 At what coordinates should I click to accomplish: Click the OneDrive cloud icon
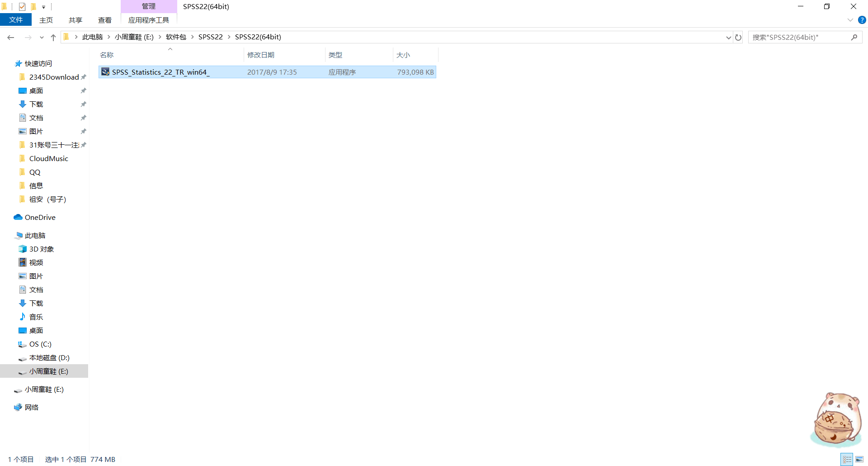tap(18, 218)
